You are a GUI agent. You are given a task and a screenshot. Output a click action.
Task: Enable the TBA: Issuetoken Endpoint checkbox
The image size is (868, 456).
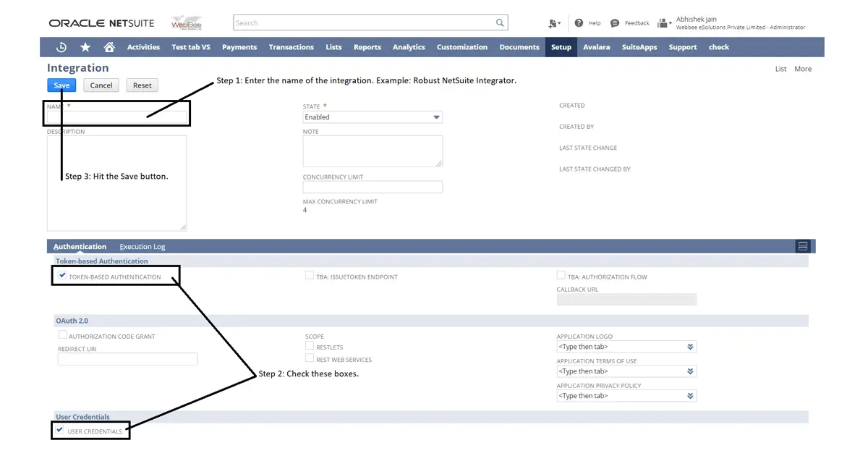[309, 276]
